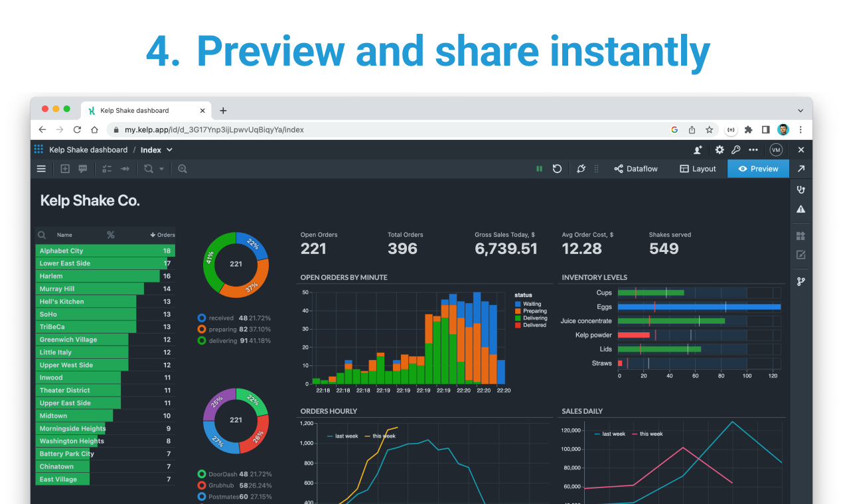The image size is (843, 504).
Task: Toggle the Waiting status legend swatch
Action: point(518,304)
